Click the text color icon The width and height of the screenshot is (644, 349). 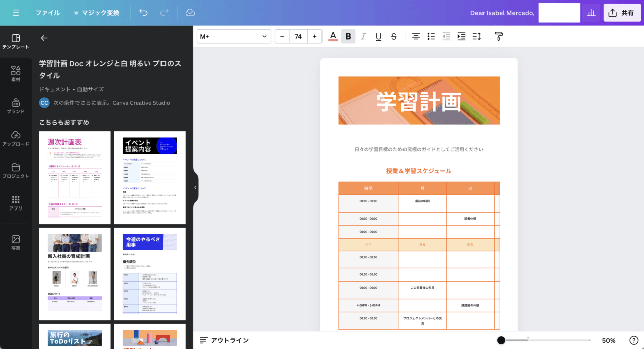pyautogui.click(x=333, y=36)
